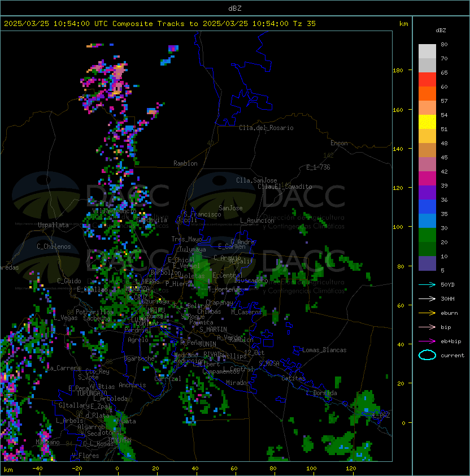The width and height of the screenshot is (470, 476).
Task: Select the slate purple swatch between 10 and 5
Action: coord(427,263)
